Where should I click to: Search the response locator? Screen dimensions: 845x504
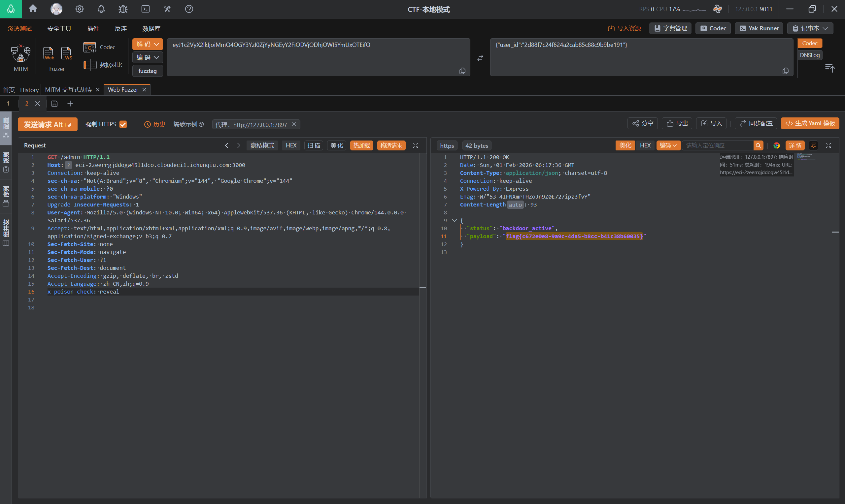pos(758,145)
